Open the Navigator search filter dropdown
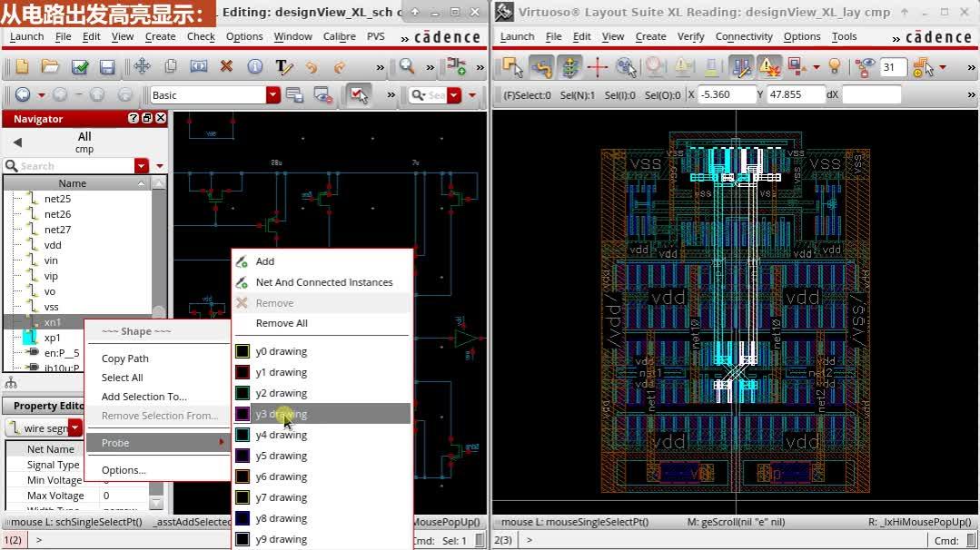This screenshot has width=980, height=550. tap(142, 166)
